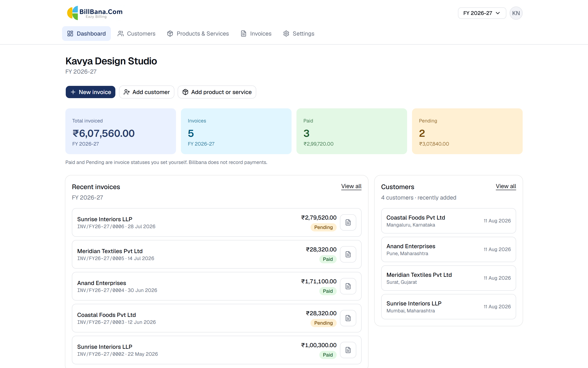Select the Total invoiced summary card
Image resolution: width=588 pixels, height=368 pixels.
pyautogui.click(x=120, y=131)
